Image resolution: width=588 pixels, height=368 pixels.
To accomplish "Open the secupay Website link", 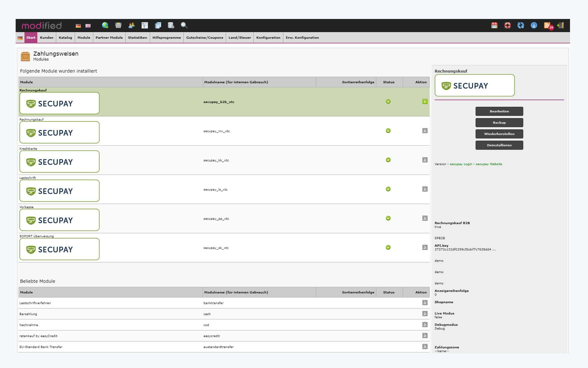I will [488, 164].
